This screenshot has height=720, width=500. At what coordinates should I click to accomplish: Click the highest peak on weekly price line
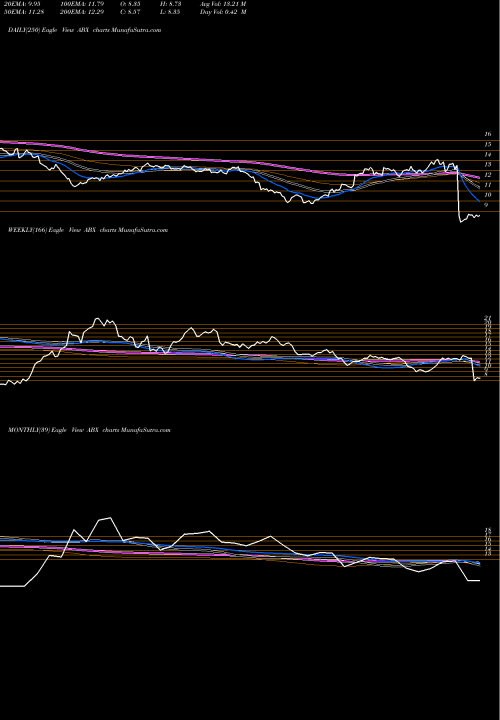(x=97, y=318)
